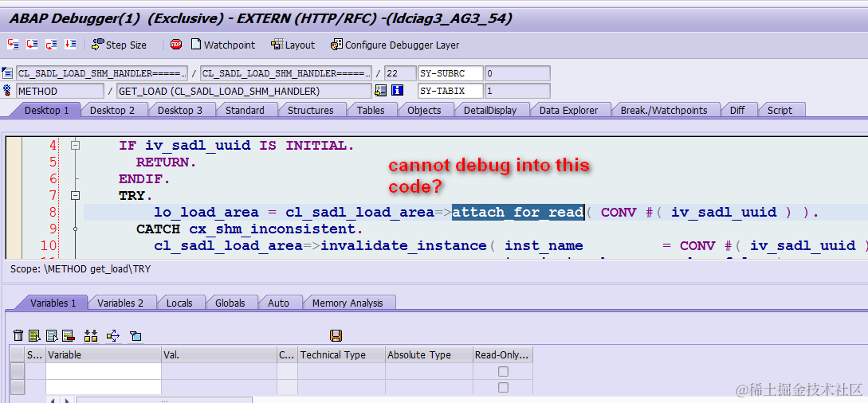Image resolution: width=868 pixels, height=403 pixels.
Task: Open the Diff tab
Action: click(x=737, y=110)
